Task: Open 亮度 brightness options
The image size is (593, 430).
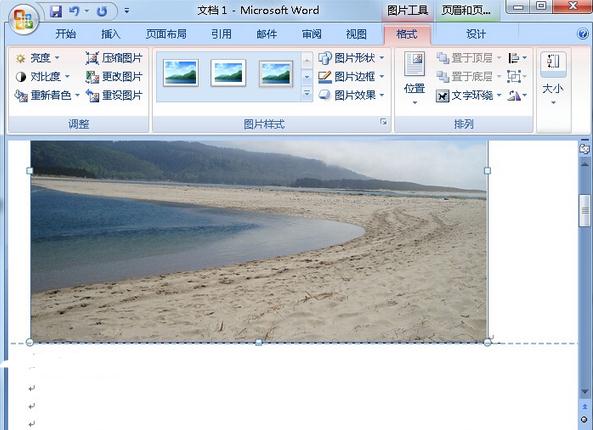Action: point(37,58)
